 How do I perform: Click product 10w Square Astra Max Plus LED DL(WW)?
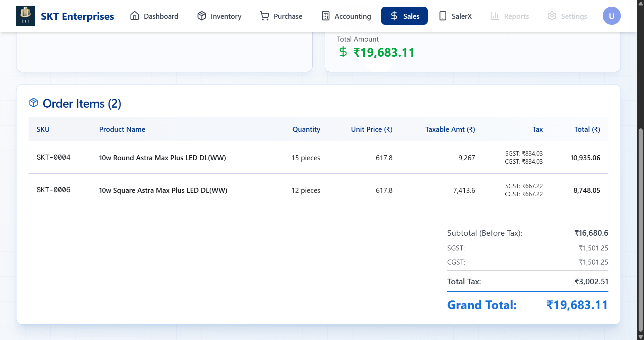[163, 190]
